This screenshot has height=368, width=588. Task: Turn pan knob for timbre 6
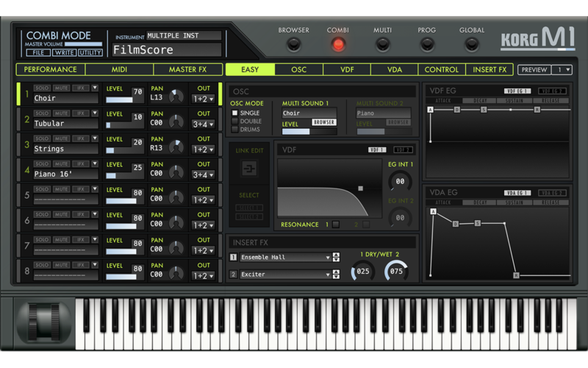(176, 223)
